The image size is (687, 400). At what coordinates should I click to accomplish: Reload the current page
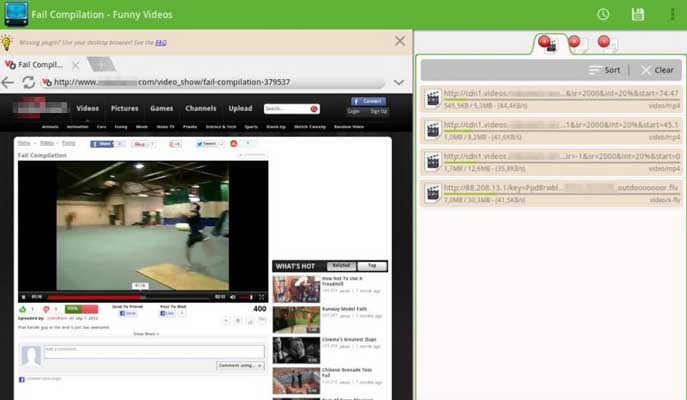(x=28, y=82)
